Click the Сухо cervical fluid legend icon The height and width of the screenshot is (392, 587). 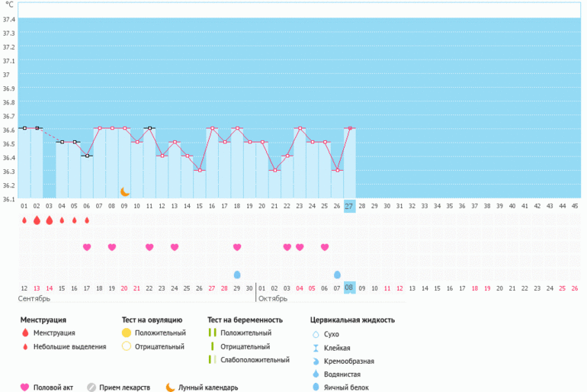[x=315, y=334]
